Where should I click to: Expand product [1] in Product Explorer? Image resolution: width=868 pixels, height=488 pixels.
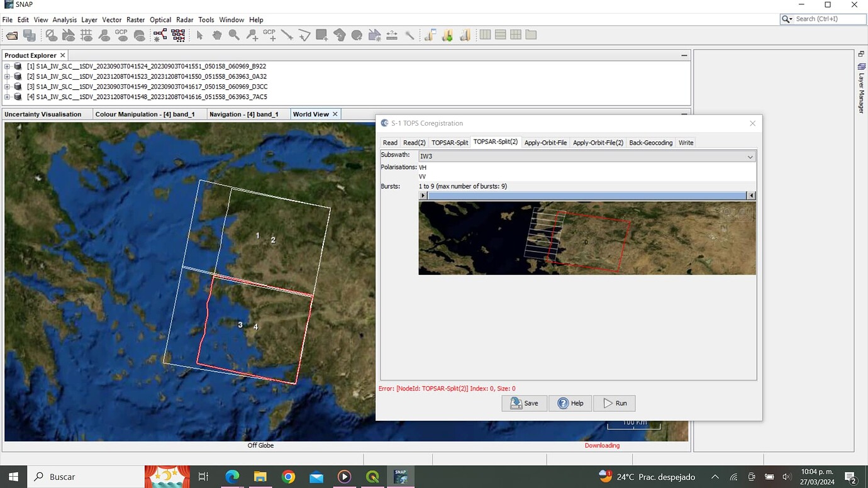tap(6, 66)
